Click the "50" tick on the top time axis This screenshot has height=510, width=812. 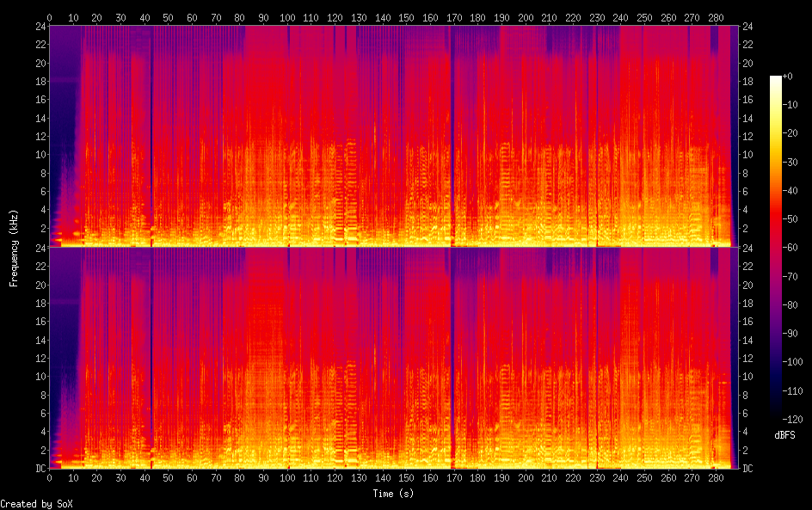point(169,17)
